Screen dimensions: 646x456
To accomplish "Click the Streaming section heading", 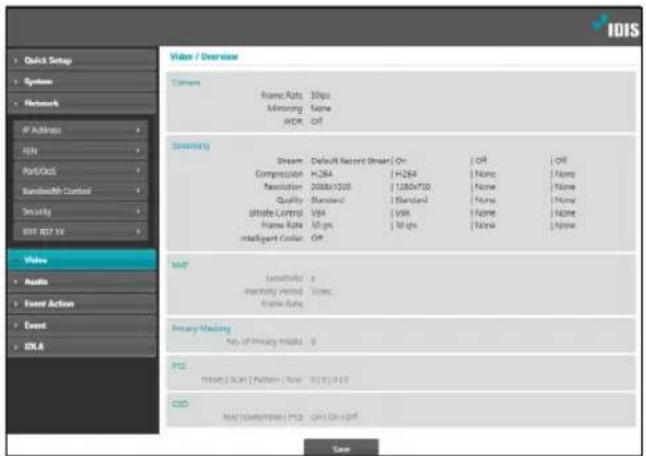I will pyautogui.click(x=191, y=145).
